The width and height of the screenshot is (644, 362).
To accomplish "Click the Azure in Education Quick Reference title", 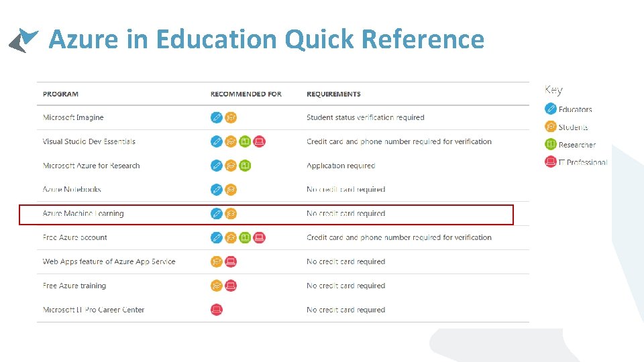I will (x=266, y=40).
